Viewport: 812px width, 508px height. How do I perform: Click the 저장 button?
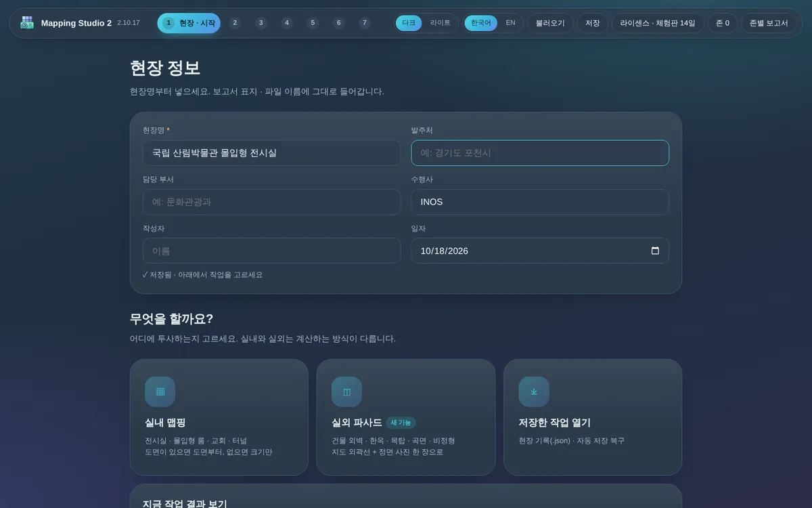[x=593, y=23]
